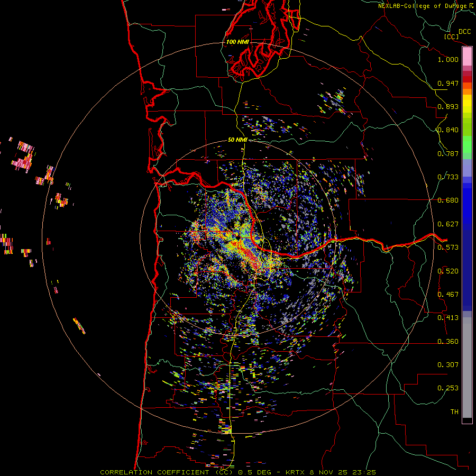This screenshot has height=476, width=476.
Task: Click the Correlation Coefficient caption at bottom
Action: coord(238,472)
